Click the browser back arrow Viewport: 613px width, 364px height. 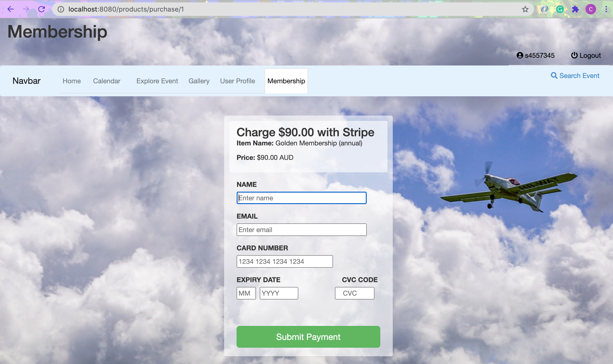click(x=11, y=9)
